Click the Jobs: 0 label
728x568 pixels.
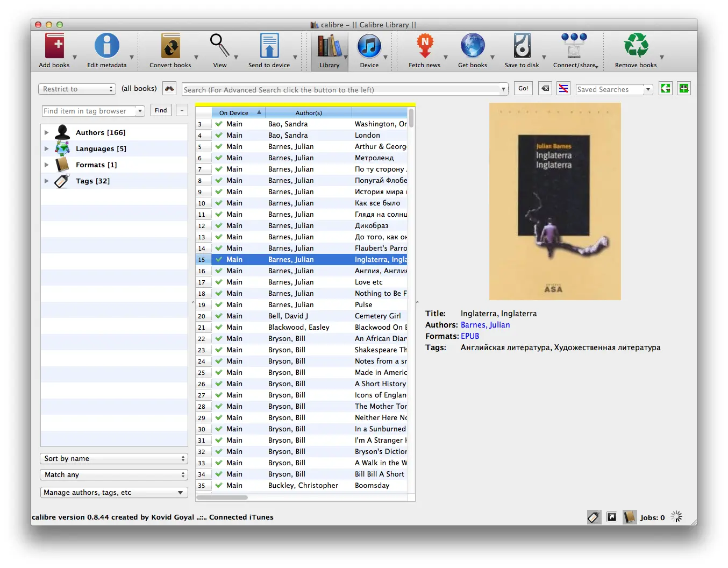click(652, 518)
